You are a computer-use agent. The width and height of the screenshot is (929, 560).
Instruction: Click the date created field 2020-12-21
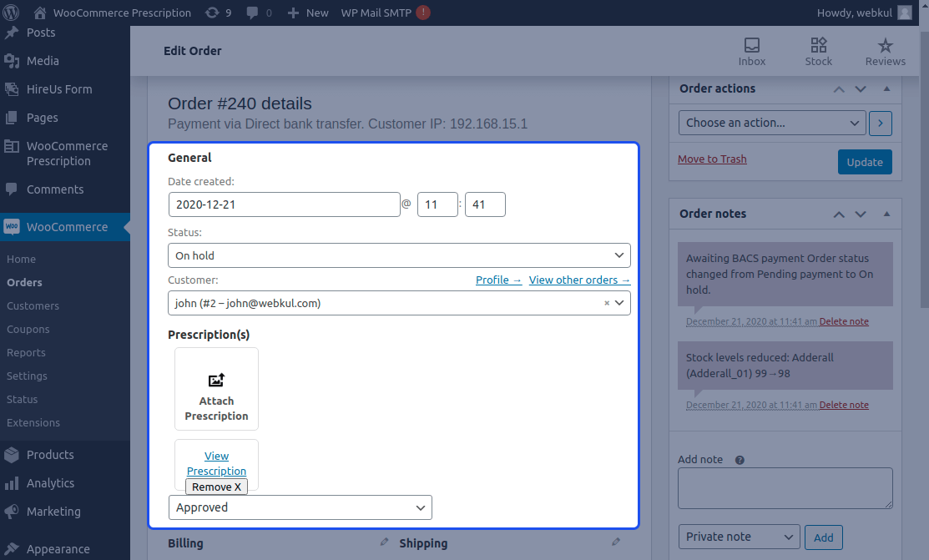click(x=285, y=204)
